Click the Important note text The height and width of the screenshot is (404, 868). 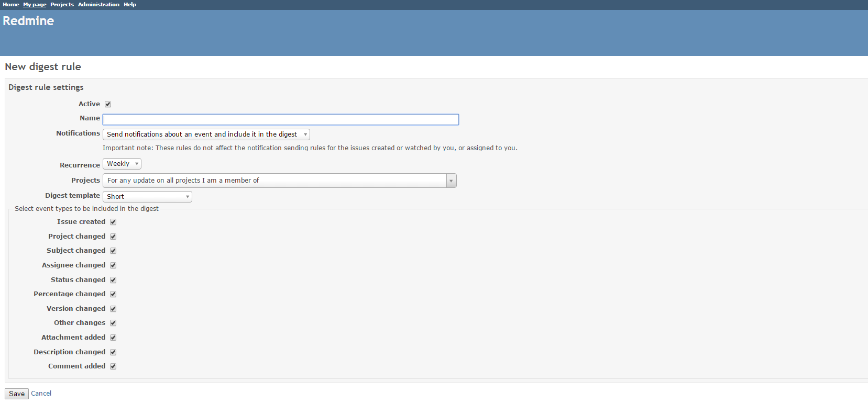tap(310, 148)
